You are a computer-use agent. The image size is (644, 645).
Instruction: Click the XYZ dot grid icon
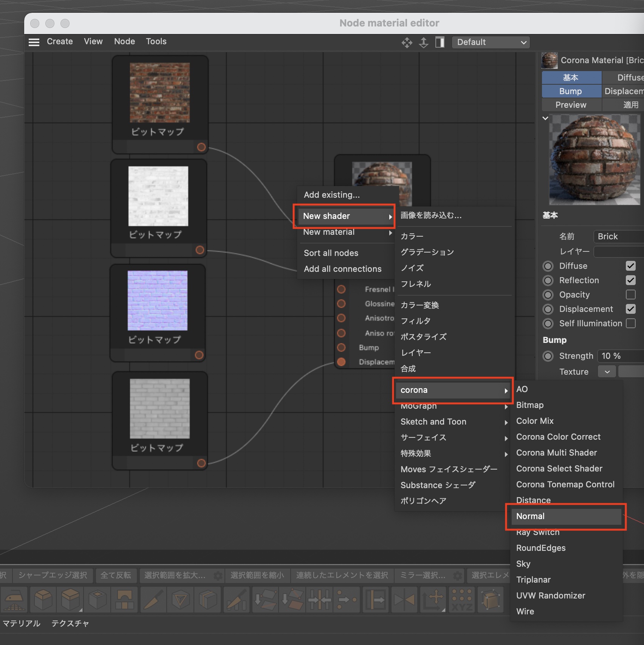(461, 599)
